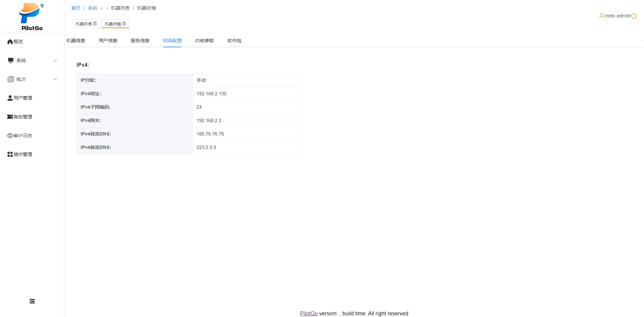Open the 服务信息 tab

point(140,41)
